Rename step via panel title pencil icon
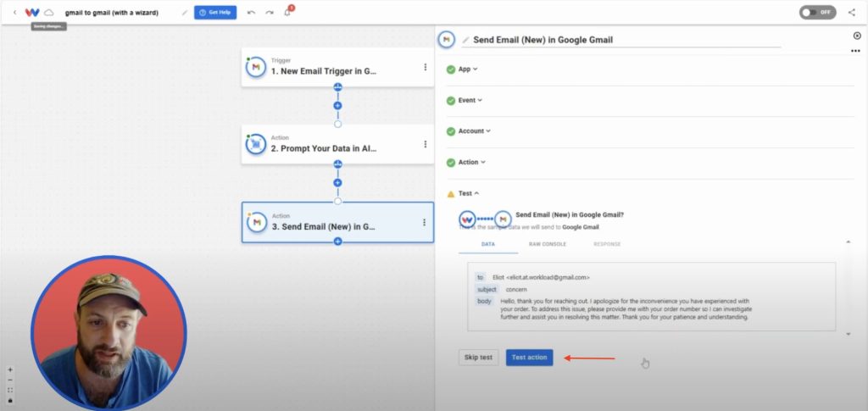The width and height of the screenshot is (868, 411). [x=465, y=40]
